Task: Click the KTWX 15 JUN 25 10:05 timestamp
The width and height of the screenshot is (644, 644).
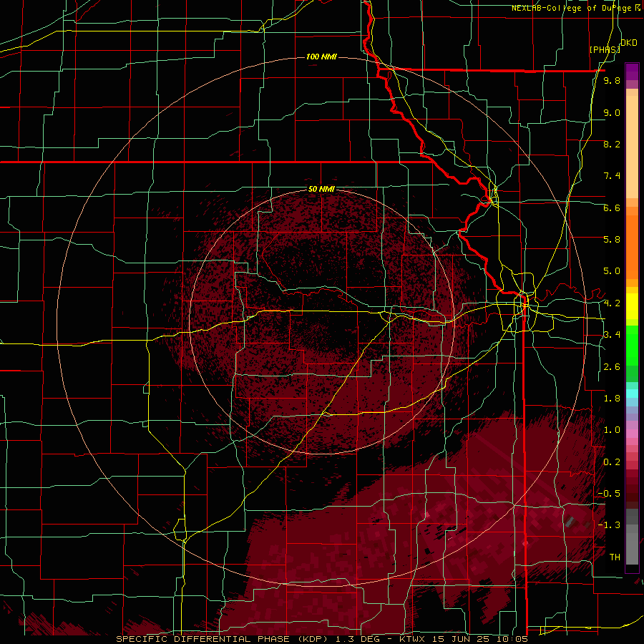Action: coord(464,639)
